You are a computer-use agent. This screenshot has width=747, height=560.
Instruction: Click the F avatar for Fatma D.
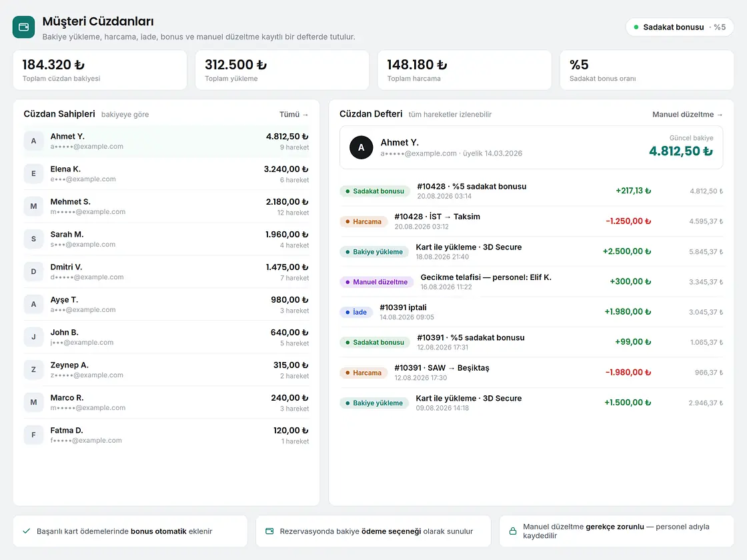pyautogui.click(x=33, y=435)
